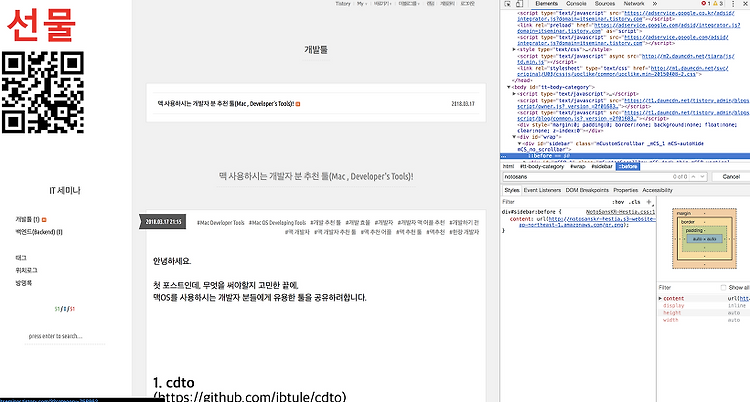Viewport: 750px width, 402px height.
Task: Open the Event Listeners pane tab
Action: (x=542, y=190)
